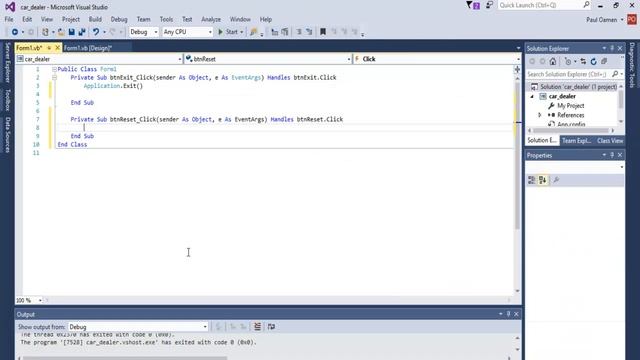The image size is (640, 360).
Task: Open the Show output from Debug dropdown
Action: point(138,327)
